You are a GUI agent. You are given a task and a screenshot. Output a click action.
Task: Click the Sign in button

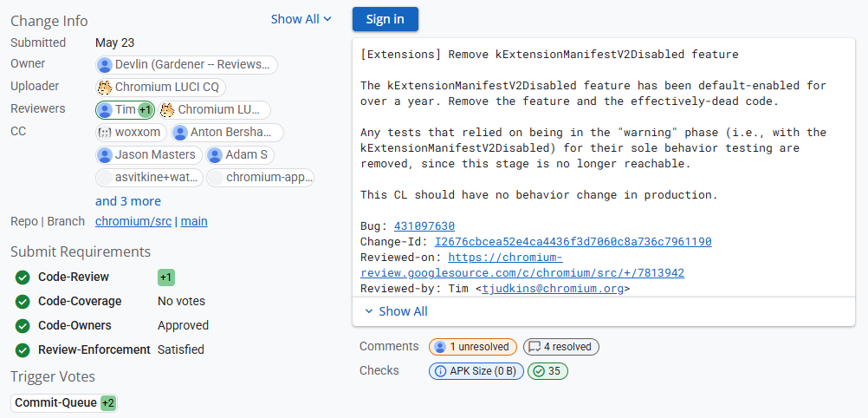385,19
